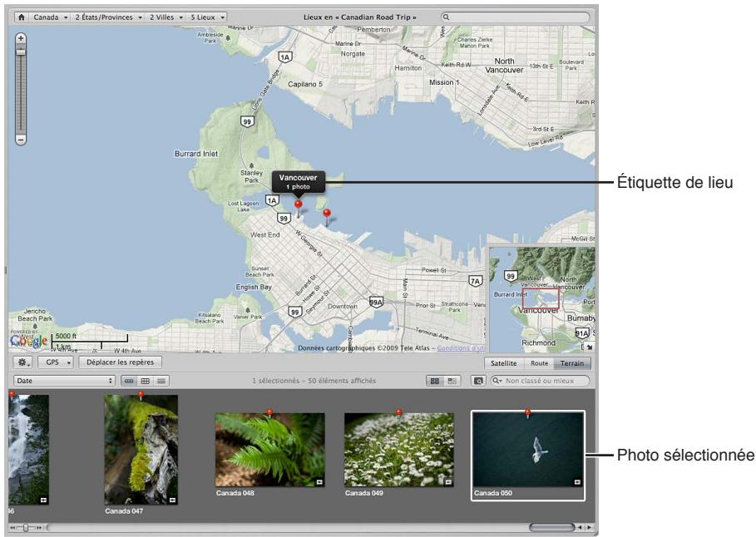Click the horizontal browser scrollbar thumb
The width and height of the screenshot is (756, 537).
click(551, 527)
